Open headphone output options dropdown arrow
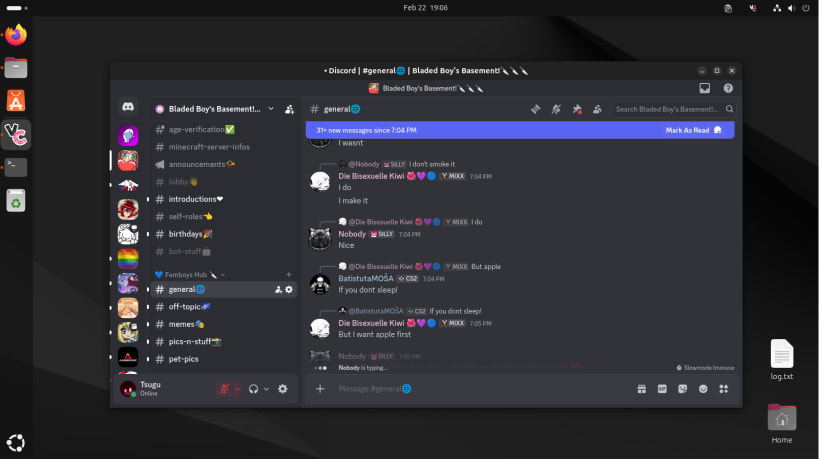 (266, 389)
